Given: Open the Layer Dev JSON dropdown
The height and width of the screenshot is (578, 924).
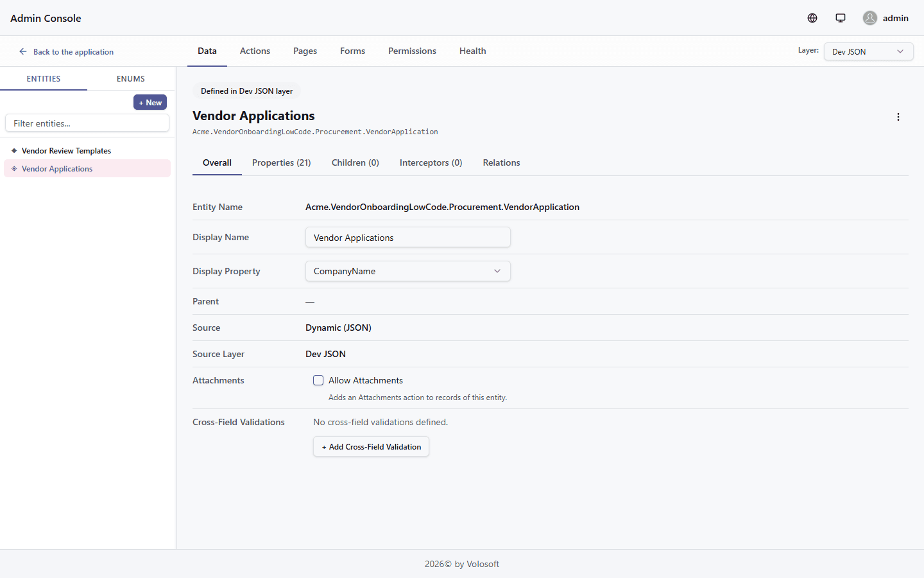Looking at the screenshot, I should click(x=868, y=51).
